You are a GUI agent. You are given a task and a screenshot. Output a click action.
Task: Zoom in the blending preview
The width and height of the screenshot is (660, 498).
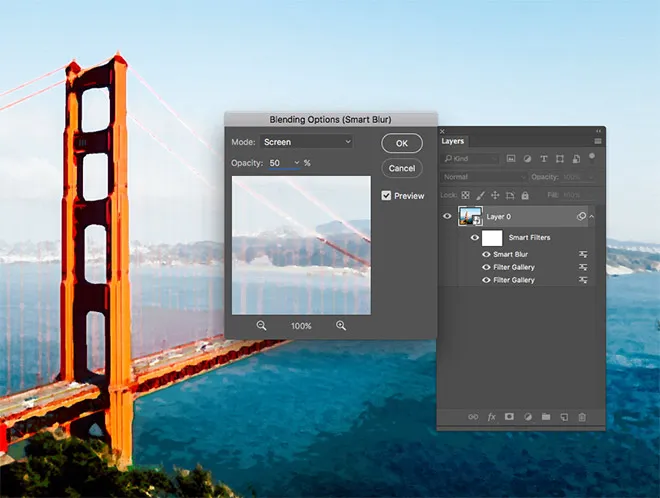pyautogui.click(x=341, y=326)
